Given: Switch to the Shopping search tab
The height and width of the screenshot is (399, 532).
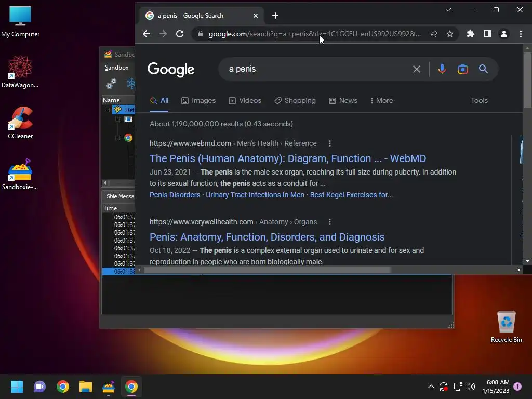Looking at the screenshot, I should 295,101.
